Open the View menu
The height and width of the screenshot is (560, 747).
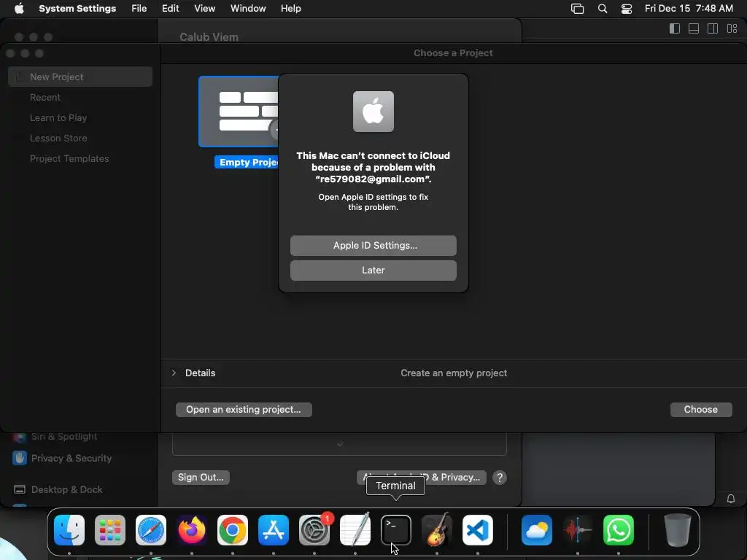(205, 9)
